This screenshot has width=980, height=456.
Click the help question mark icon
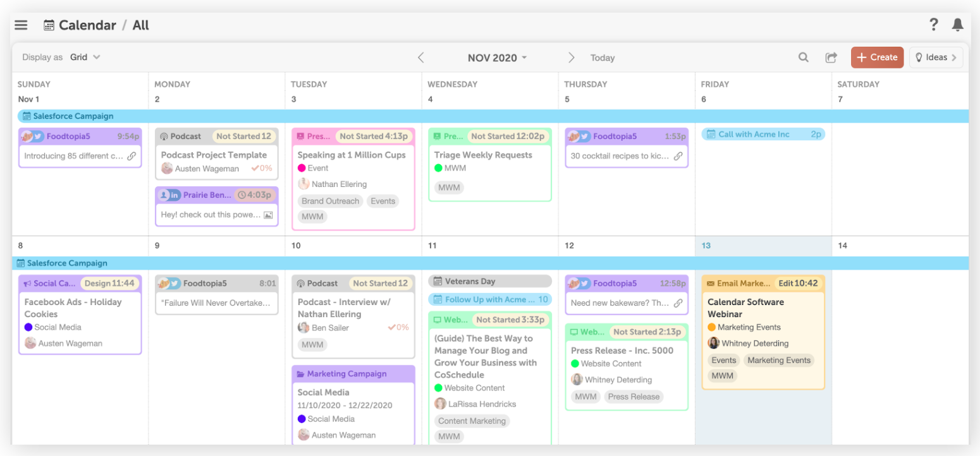point(933,25)
